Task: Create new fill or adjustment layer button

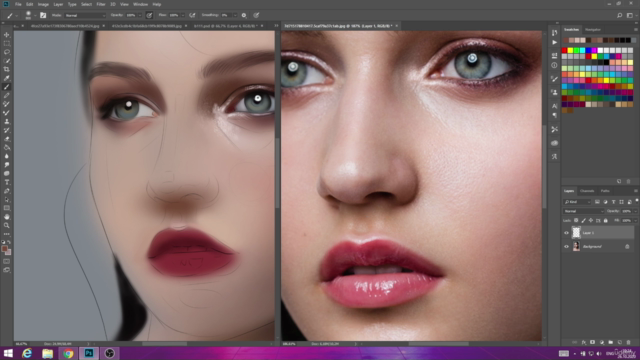Action: tap(602, 342)
